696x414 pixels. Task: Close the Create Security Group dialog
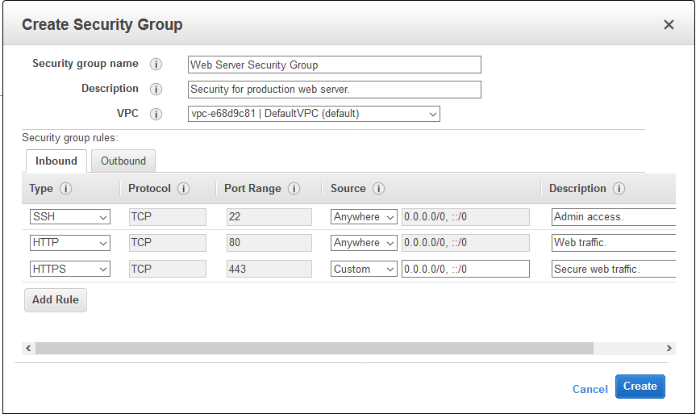tap(668, 25)
